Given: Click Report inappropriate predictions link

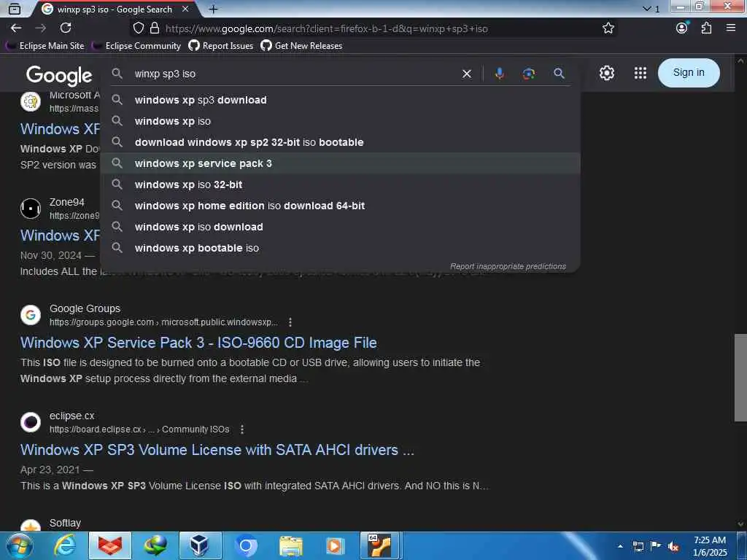Looking at the screenshot, I should (x=508, y=266).
